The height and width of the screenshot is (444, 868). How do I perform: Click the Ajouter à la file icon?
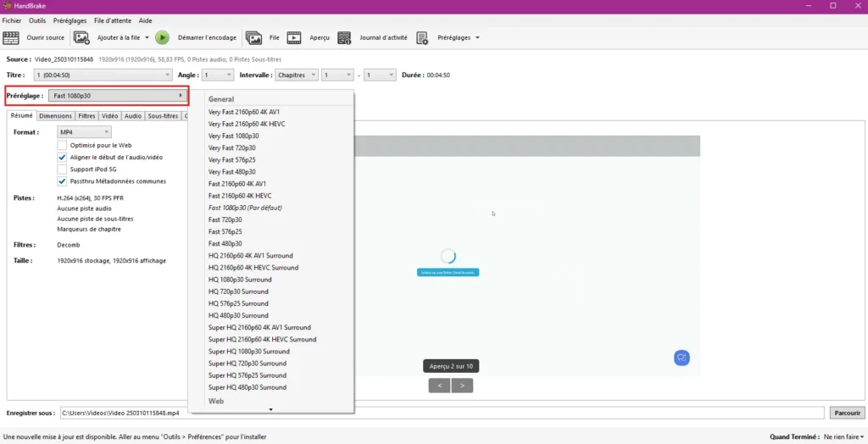point(81,37)
